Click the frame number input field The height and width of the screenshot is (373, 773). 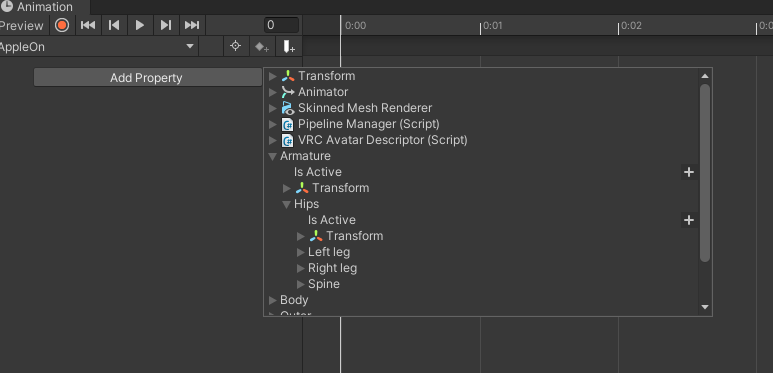281,25
